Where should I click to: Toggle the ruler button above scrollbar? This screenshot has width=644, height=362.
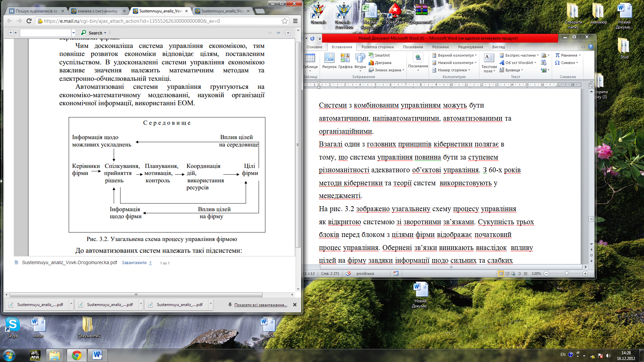(591, 85)
